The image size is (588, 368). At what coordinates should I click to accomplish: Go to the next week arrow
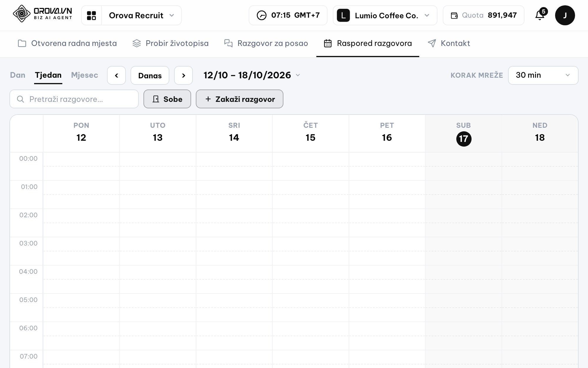[x=183, y=75]
